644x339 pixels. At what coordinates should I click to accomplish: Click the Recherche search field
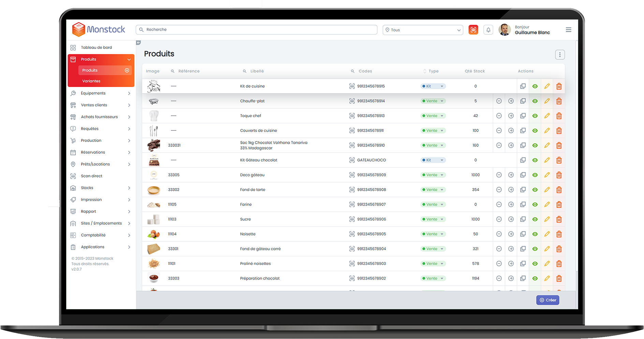257,30
